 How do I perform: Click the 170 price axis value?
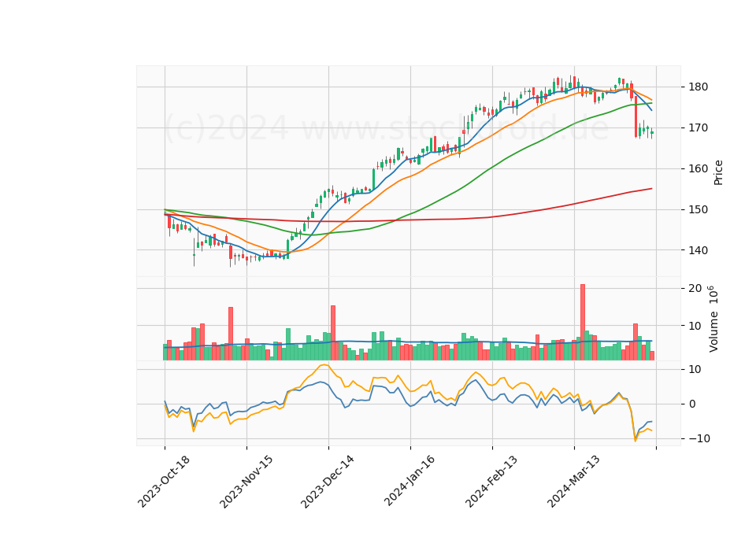tap(699, 128)
